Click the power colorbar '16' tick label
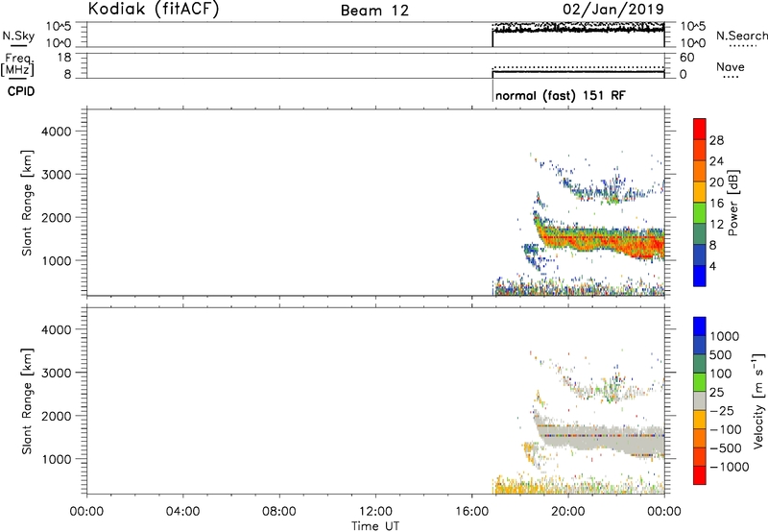This screenshot has height=532, width=768. (x=716, y=204)
